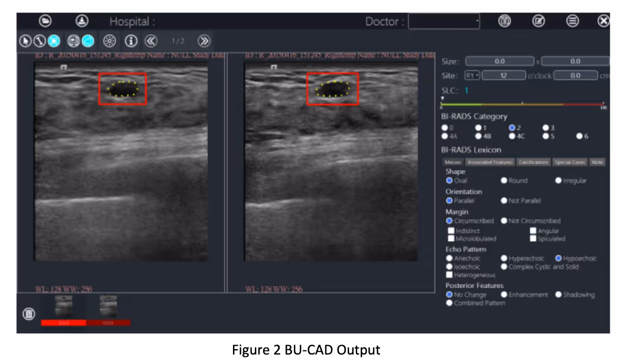
Task: Select Anechoic echo pattern
Action: tap(449, 258)
